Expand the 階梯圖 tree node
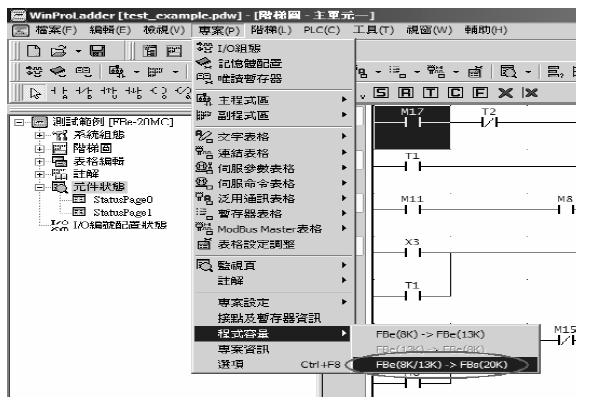This screenshot has width=603, height=407. click(x=40, y=148)
